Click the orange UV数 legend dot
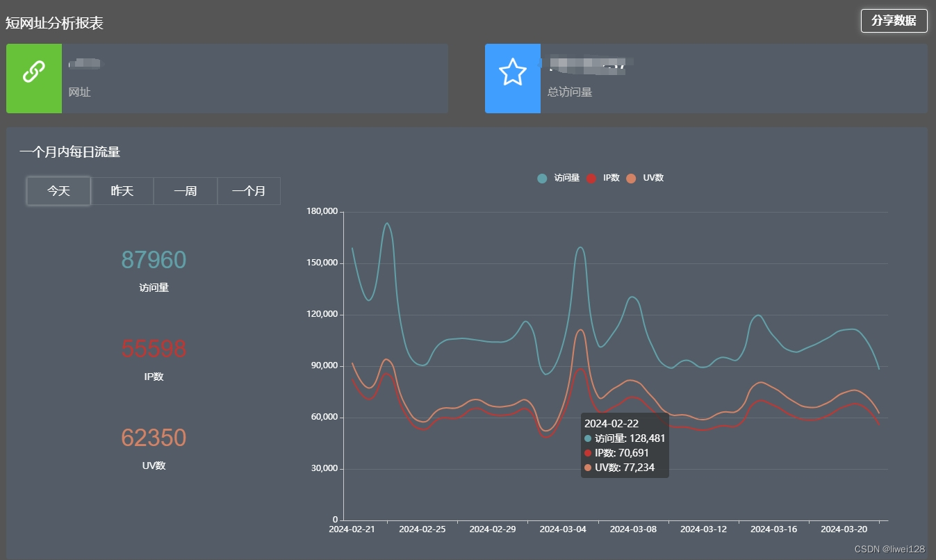 [632, 179]
